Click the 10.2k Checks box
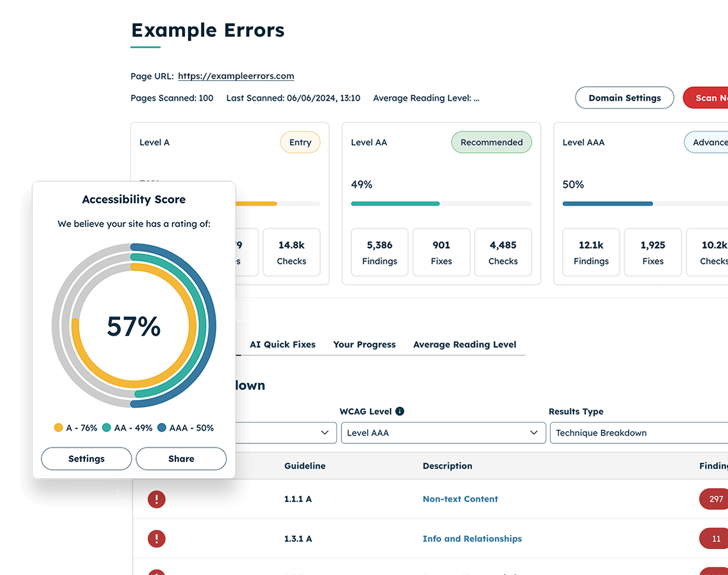728x575 pixels. [707, 252]
